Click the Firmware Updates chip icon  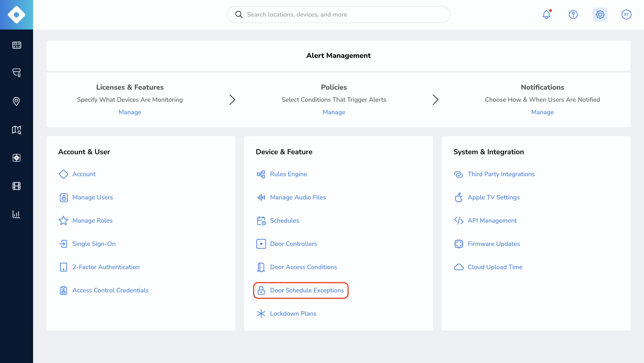[459, 244]
